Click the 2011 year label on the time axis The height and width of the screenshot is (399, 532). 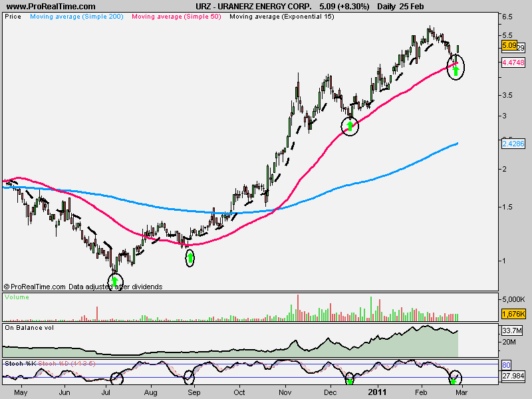tap(377, 392)
